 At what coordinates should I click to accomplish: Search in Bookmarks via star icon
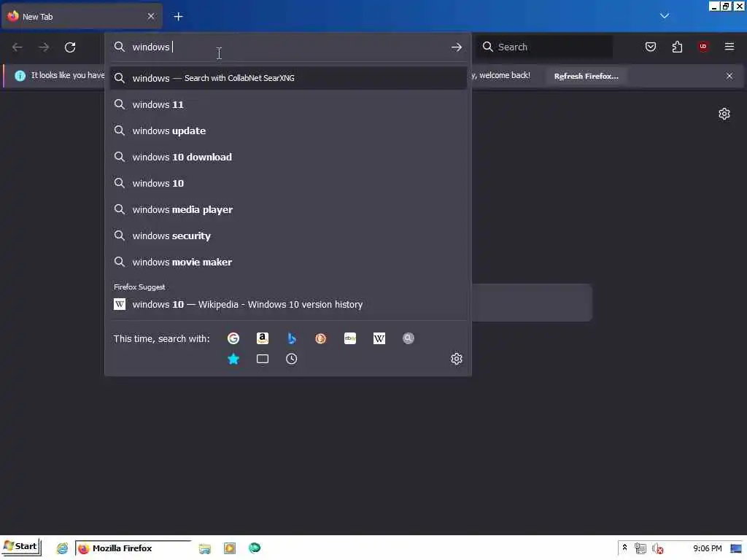[x=233, y=359]
